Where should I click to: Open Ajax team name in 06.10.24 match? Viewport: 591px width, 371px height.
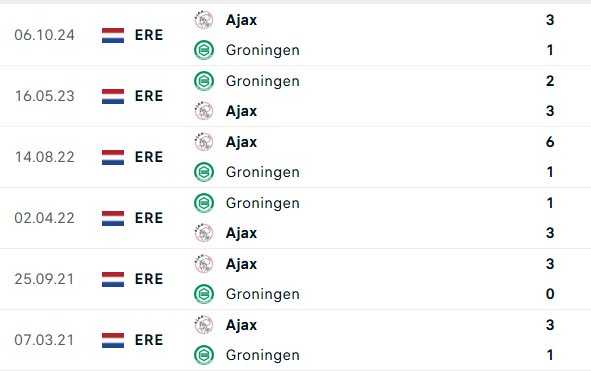[241, 20]
